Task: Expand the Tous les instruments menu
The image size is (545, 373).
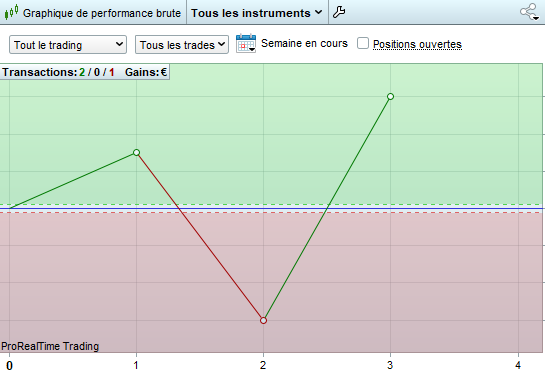Action: (x=257, y=13)
